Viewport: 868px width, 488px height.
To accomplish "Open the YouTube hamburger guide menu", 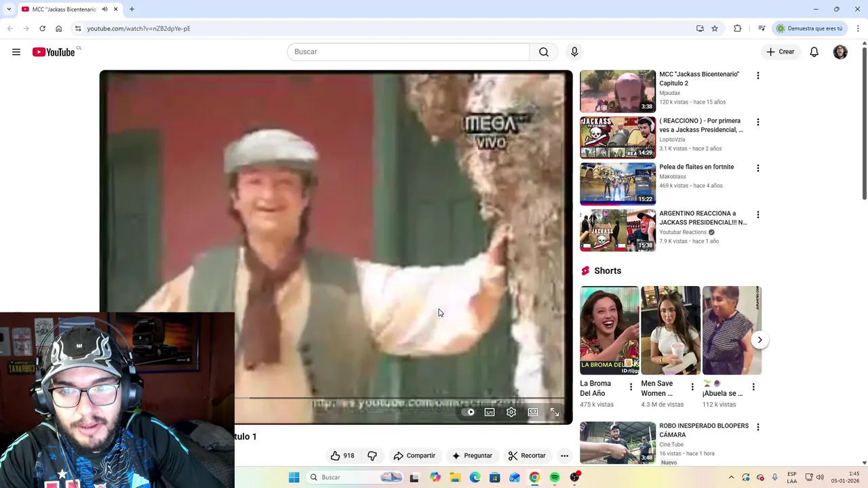I will [16, 52].
